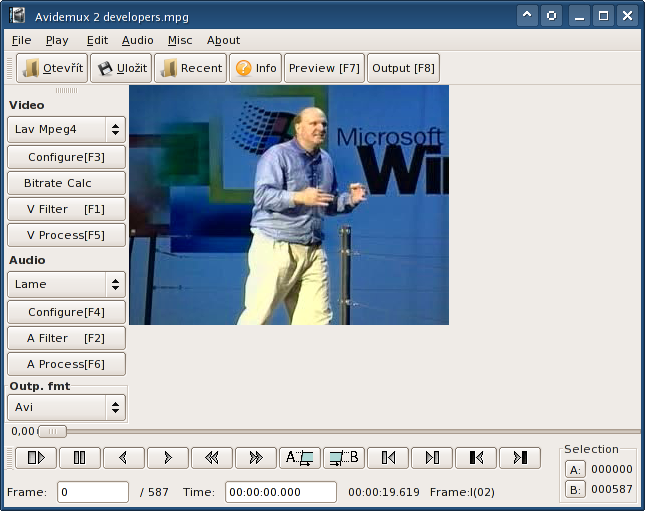Click the A Filter [F2] button

pyautogui.click(x=66, y=338)
